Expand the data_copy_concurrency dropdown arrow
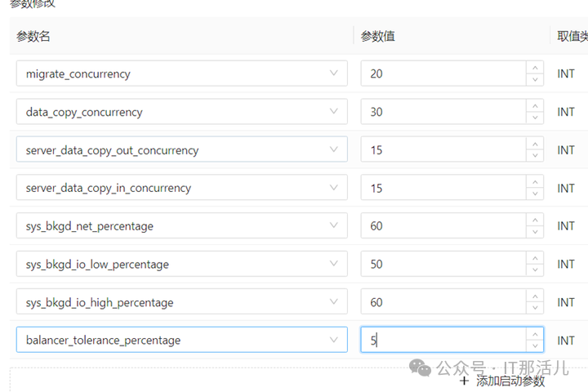The image size is (588, 392). click(x=333, y=112)
